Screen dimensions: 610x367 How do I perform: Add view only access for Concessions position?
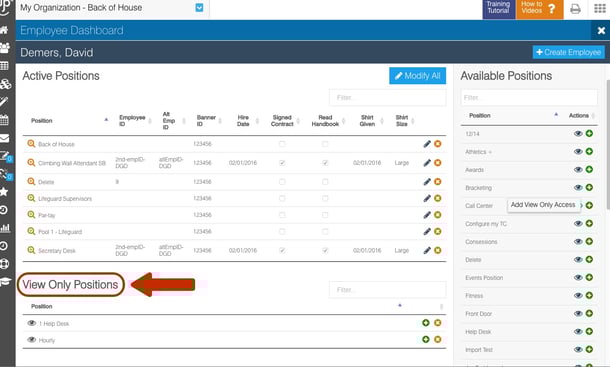pos(578,241)
